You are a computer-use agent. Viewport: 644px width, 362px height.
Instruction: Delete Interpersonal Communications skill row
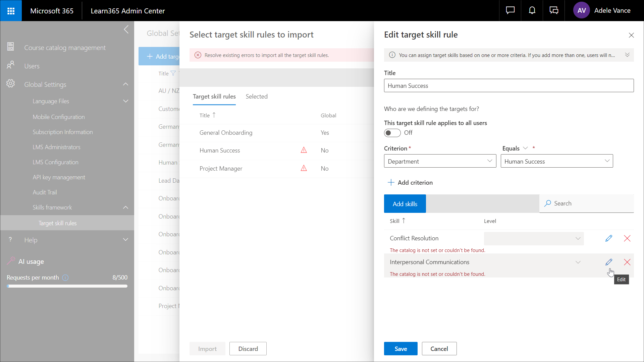point(627,262)
